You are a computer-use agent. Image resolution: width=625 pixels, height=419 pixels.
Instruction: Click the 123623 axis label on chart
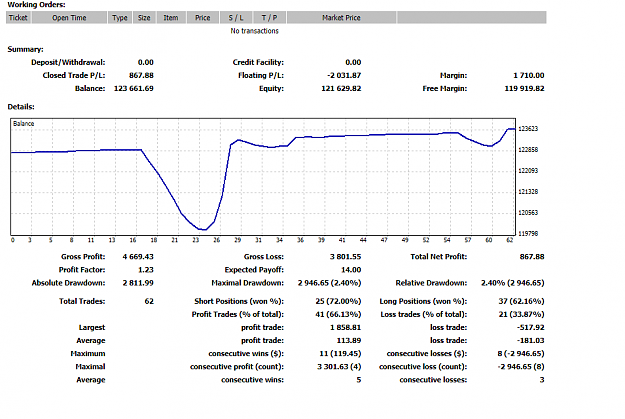528,129
